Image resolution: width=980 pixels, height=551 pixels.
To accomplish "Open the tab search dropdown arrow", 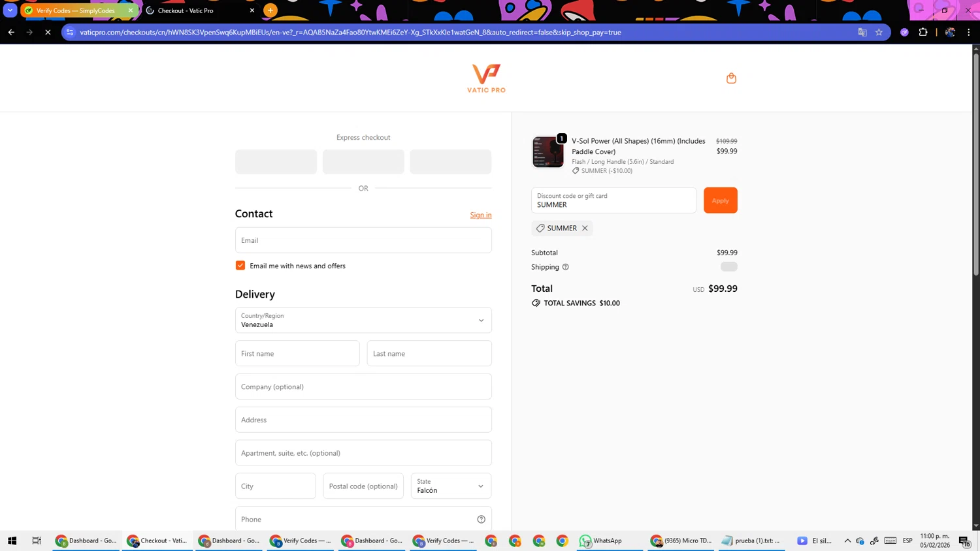I will click(x=10, y=10).
